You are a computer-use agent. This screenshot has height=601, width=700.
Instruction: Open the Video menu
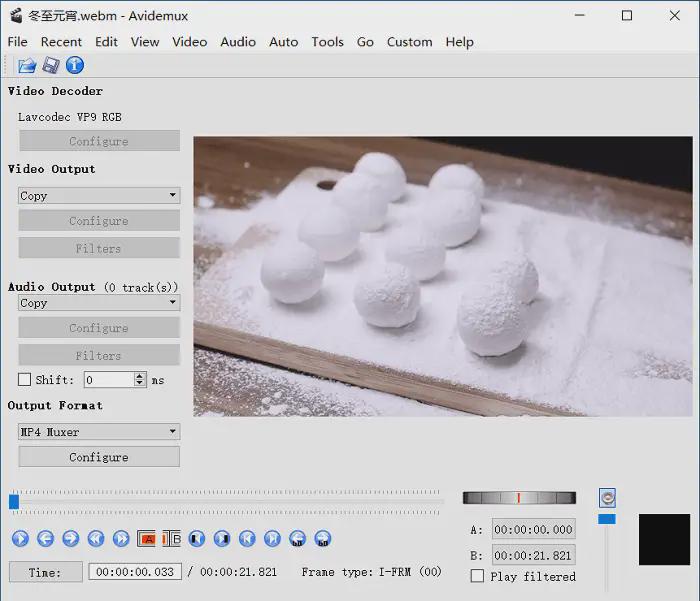click(189, 42)
